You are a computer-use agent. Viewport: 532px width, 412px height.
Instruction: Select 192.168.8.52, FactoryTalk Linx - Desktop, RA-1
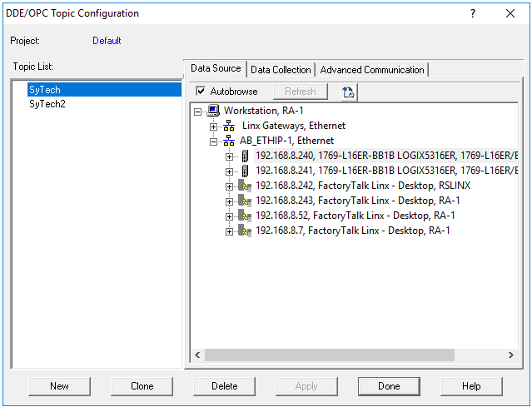(x=355, y=216)
